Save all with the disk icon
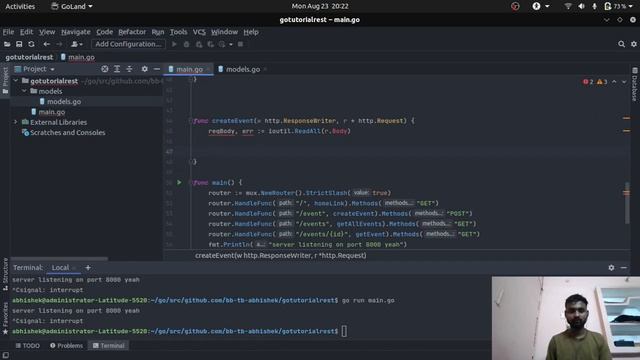This screenshot has height=360, width=640. [19, 44]
